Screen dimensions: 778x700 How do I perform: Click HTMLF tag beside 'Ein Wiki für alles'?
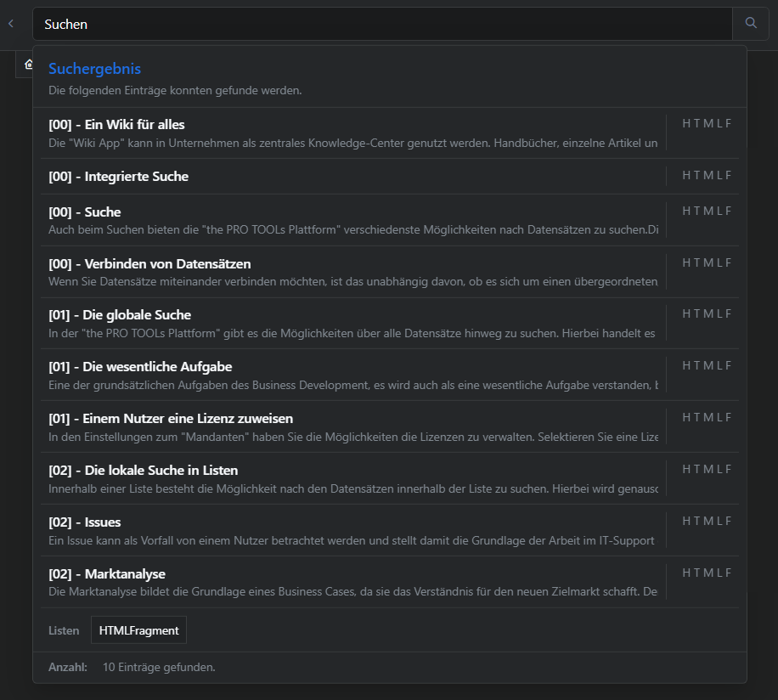(707, 123)
